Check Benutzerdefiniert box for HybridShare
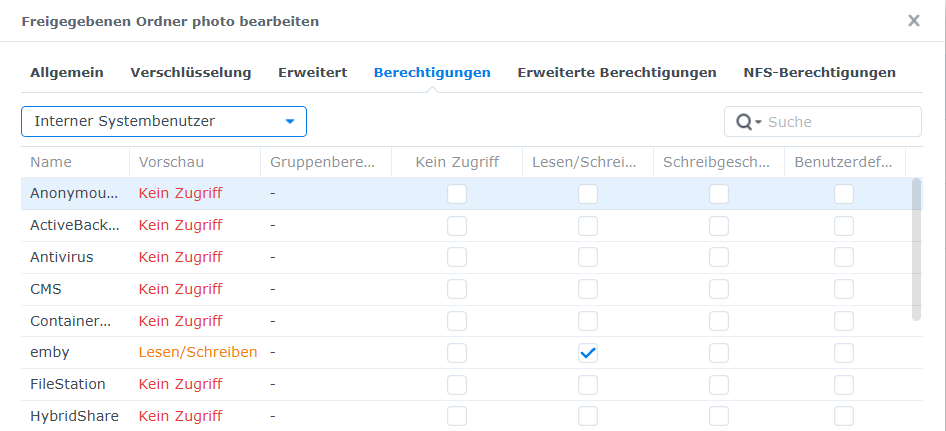946x431 pixels. click(844, 416)
